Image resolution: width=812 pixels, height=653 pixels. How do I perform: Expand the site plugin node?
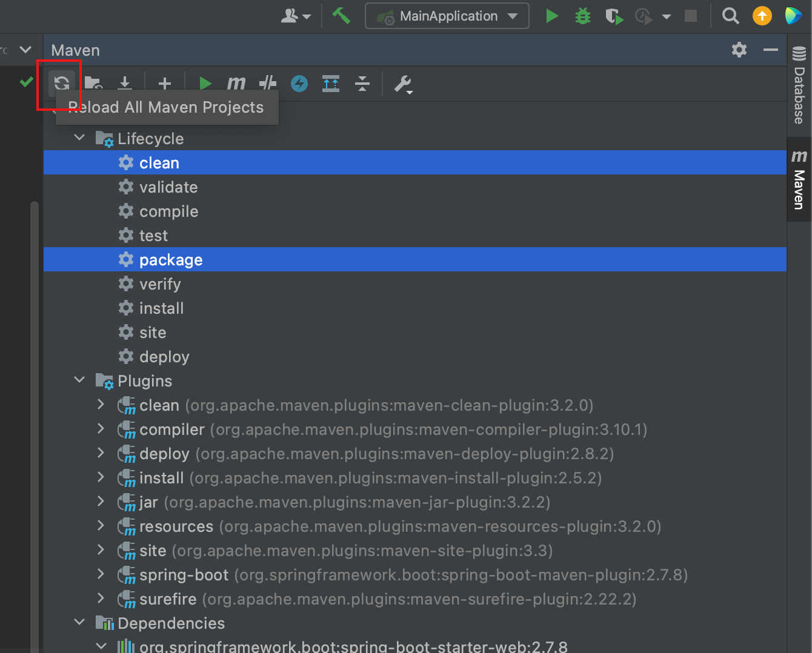click(101, 549)
